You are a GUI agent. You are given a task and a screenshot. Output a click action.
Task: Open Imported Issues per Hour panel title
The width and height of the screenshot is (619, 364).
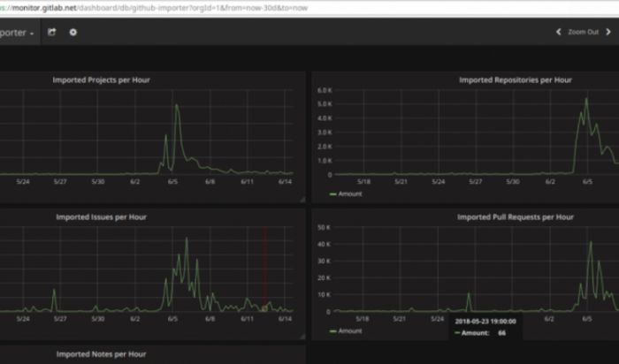click(101, 217)
